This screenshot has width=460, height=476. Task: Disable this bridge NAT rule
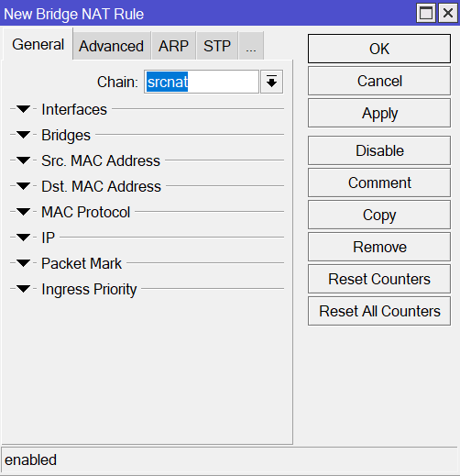[379, 150]
